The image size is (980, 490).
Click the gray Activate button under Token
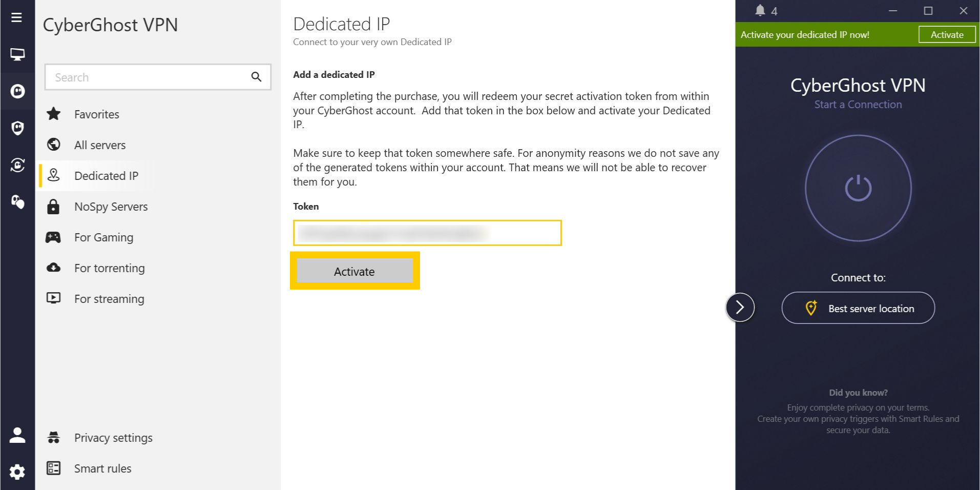(355, 271)
